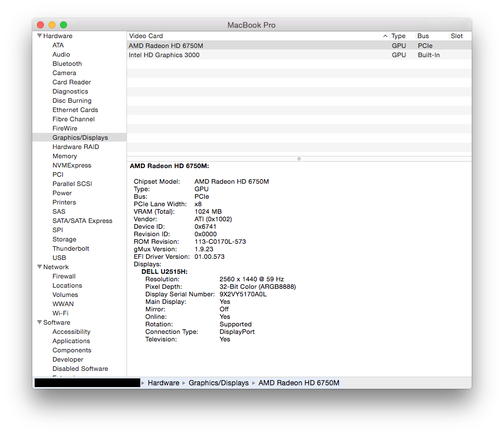Image resolution: width=504 pixels, height=435 pixels.
Task: Click the DELL U2515H display heading
Action: point(165,272)
